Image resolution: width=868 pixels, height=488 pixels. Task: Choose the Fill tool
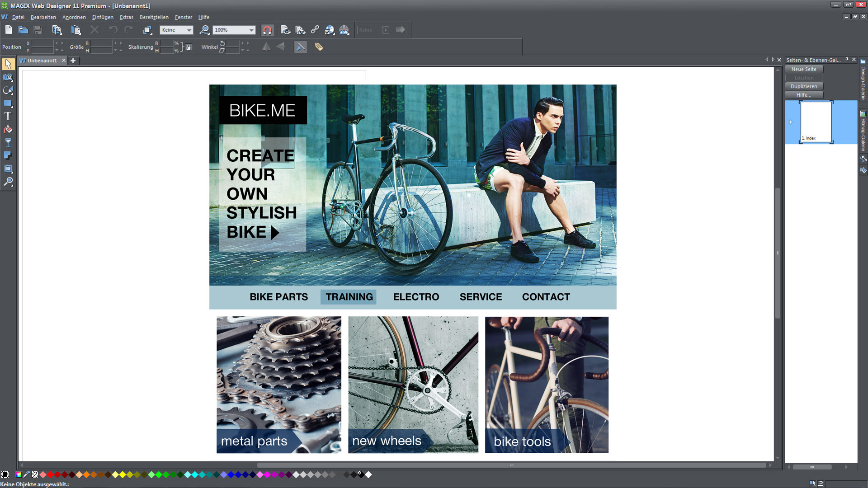point(8,129)
